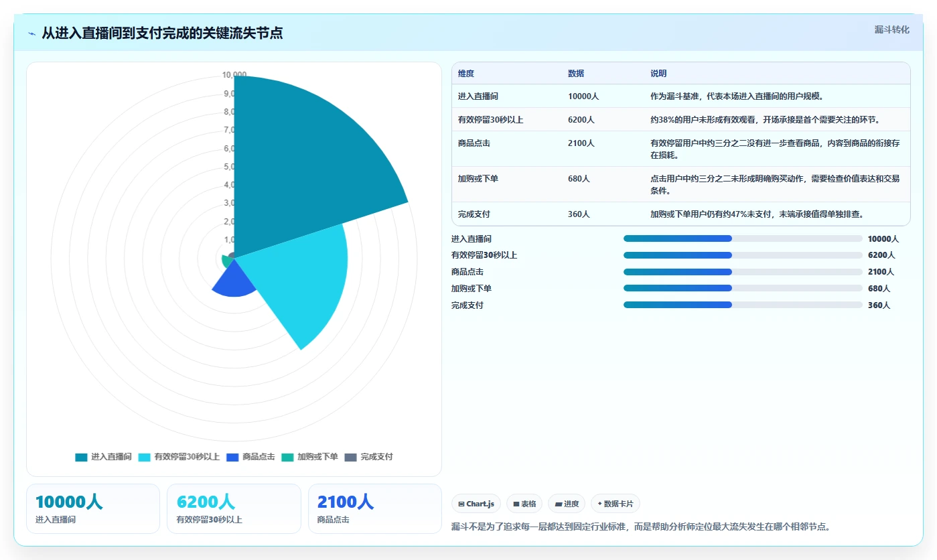Click the 数据卡片 tag chip
937x560 pixels.
click(x=616, y=504)
